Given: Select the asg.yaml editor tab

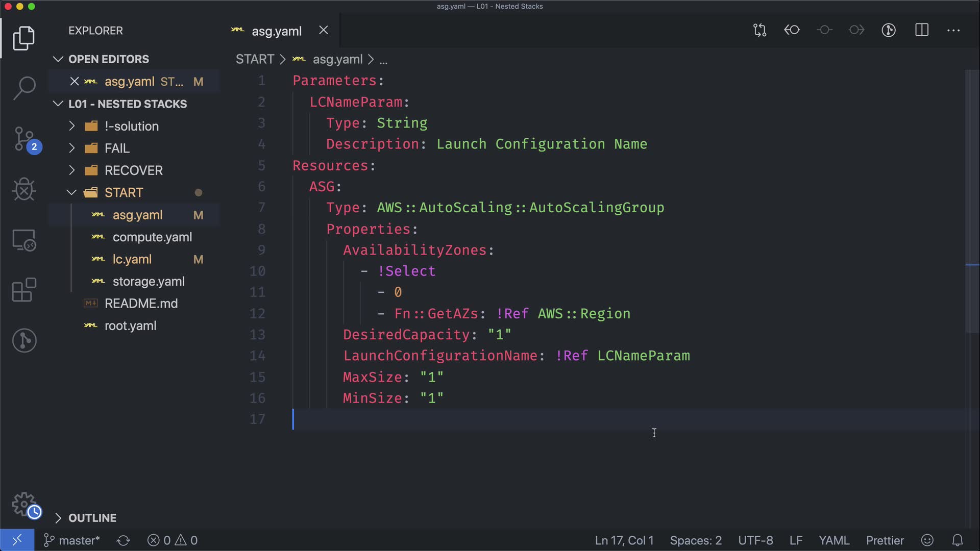Looking at the screenshot, I should [x=276, y=31].
